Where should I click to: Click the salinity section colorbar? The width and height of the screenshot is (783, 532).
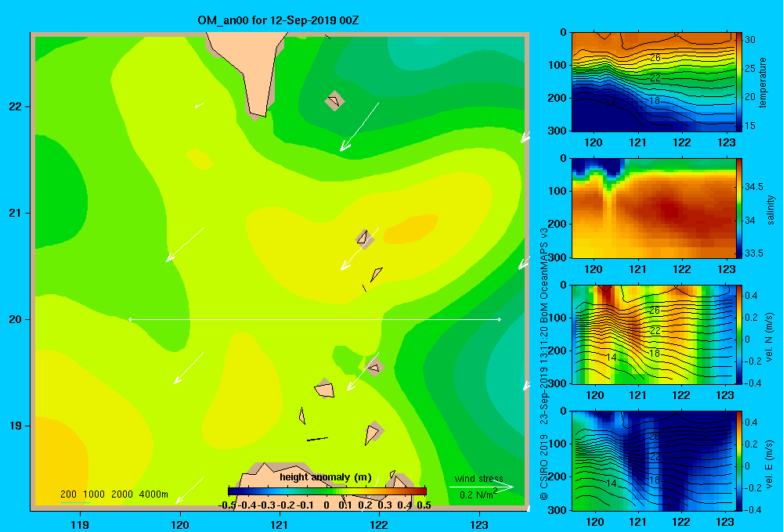[x=739, y=208]
